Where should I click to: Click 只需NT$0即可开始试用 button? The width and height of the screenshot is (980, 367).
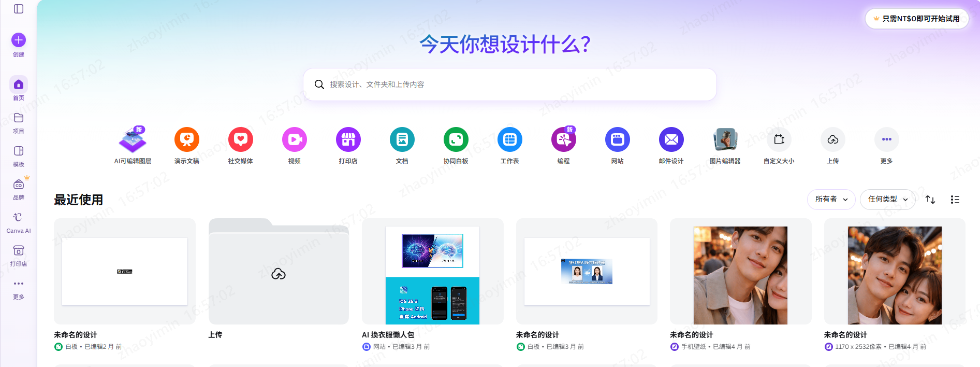(917, 19)
